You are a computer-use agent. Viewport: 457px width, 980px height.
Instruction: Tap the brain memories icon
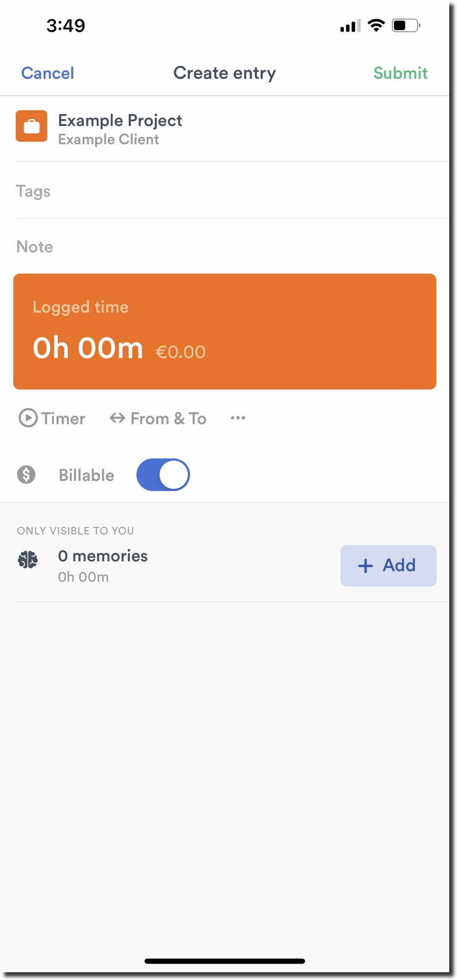tap(28, 560)
